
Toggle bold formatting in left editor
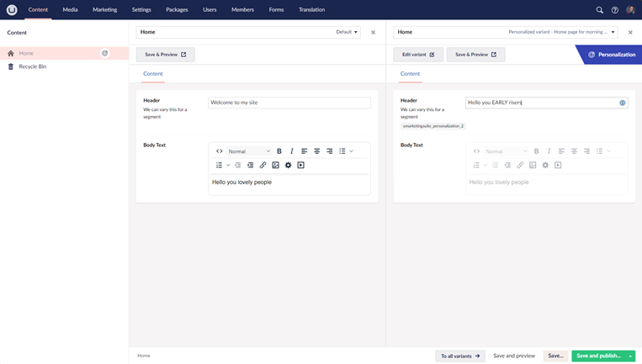point(279,151)
